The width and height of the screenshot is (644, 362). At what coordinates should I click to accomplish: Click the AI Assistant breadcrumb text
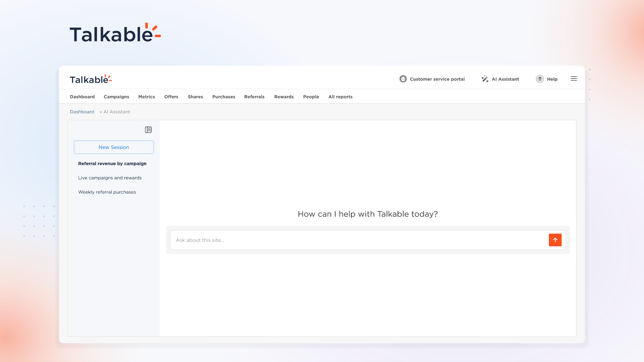(x=117, y=112)
